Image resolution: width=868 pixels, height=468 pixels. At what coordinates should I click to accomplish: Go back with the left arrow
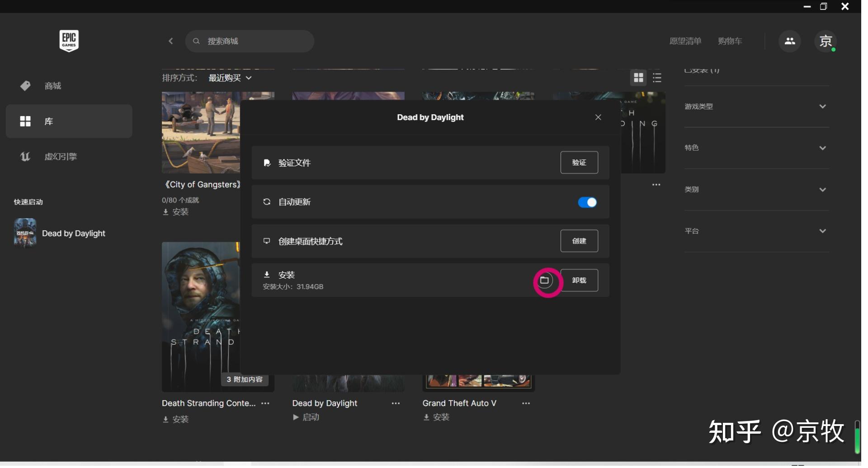point(172,42)
